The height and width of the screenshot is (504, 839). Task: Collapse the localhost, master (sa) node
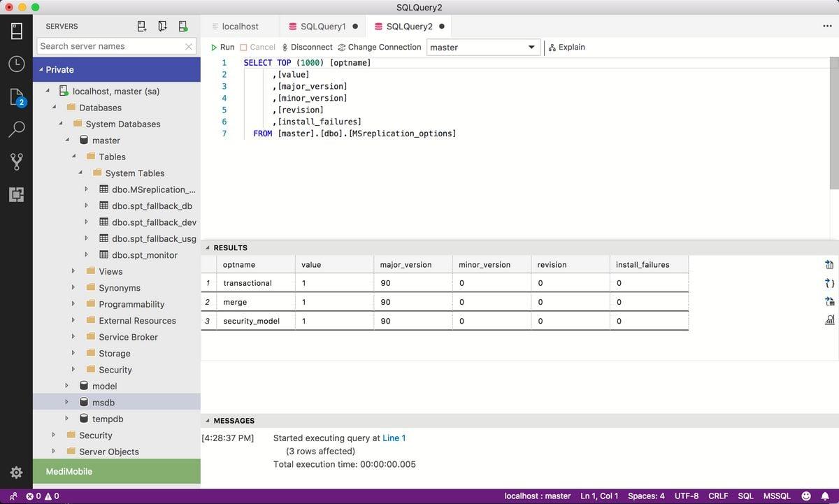[48, 91]
